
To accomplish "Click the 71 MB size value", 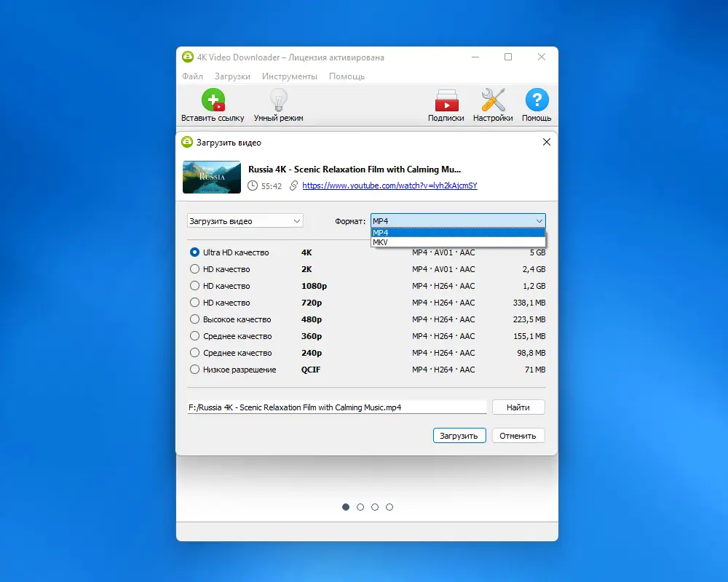I will tap(535, 370).
